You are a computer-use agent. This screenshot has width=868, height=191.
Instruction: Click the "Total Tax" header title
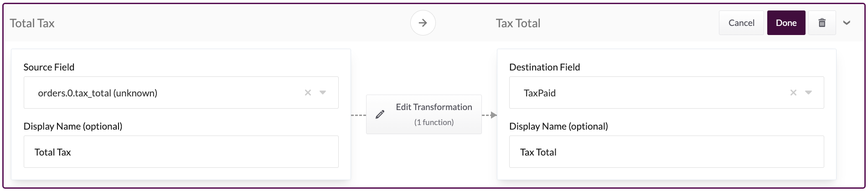pos(32,23)
